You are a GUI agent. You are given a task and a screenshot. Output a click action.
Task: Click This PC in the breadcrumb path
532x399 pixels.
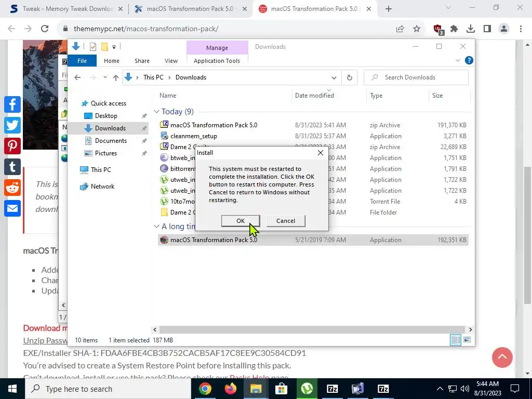click(153, 77)
